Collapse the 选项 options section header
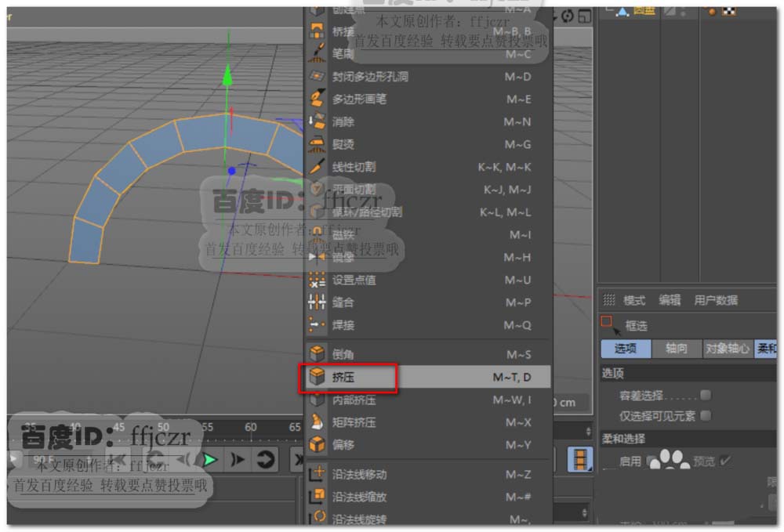Screen dimensions: 784x532 (x=688, y=373)
